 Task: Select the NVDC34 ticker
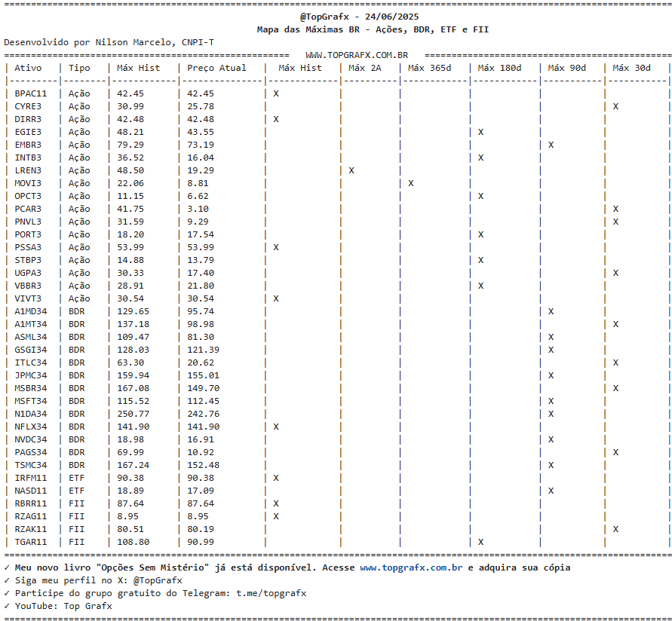[30, 440]
